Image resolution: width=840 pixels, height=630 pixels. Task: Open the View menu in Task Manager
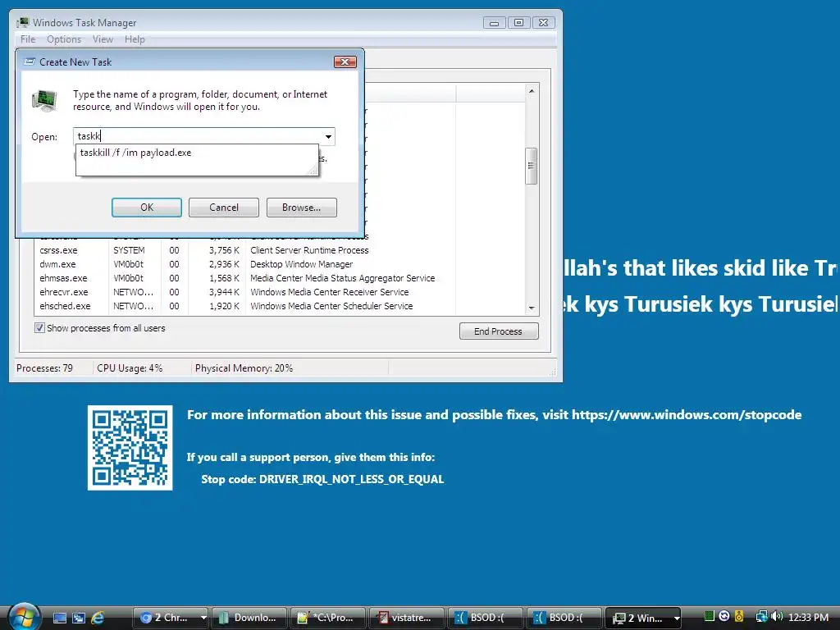click(x=103, y=39)
